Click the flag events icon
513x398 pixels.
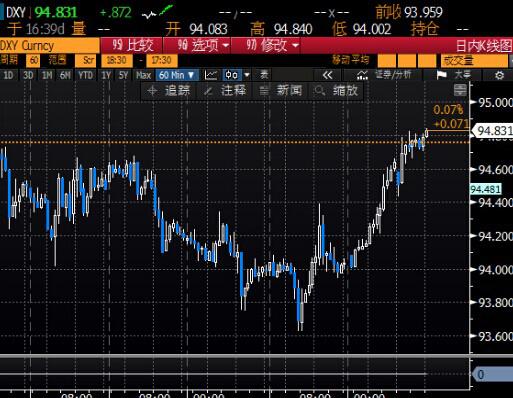(441, 75)
